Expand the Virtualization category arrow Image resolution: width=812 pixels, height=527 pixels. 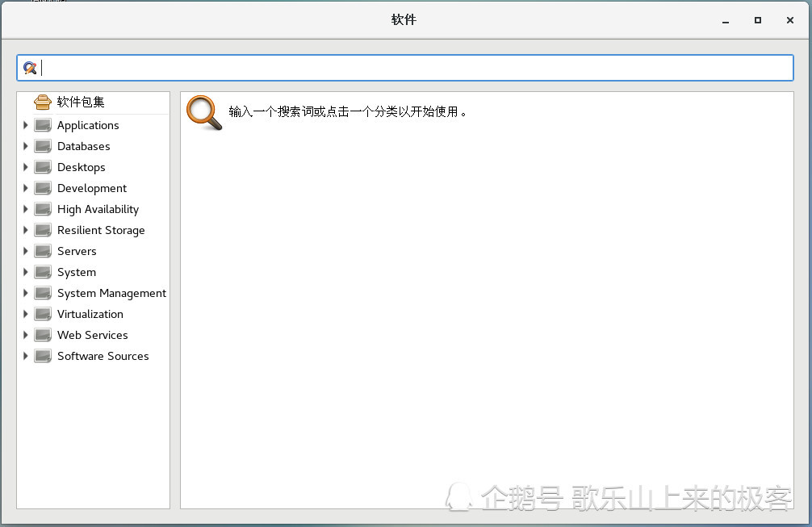(25, 314)
